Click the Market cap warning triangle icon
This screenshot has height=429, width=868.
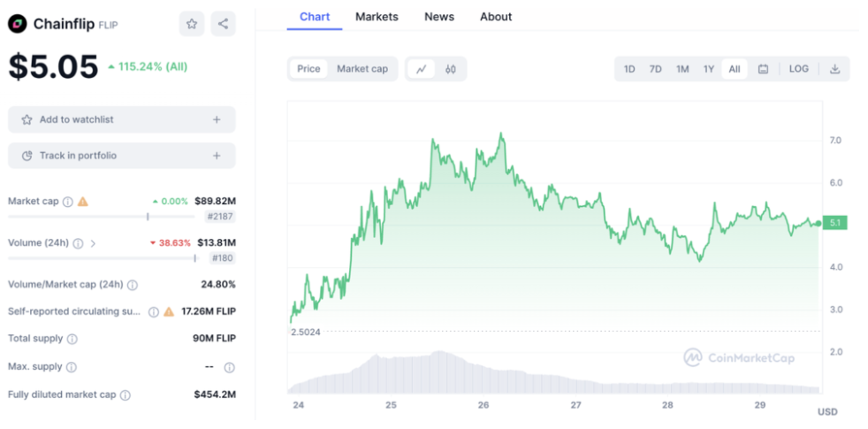pyautogui.click(x=83, y=202)
